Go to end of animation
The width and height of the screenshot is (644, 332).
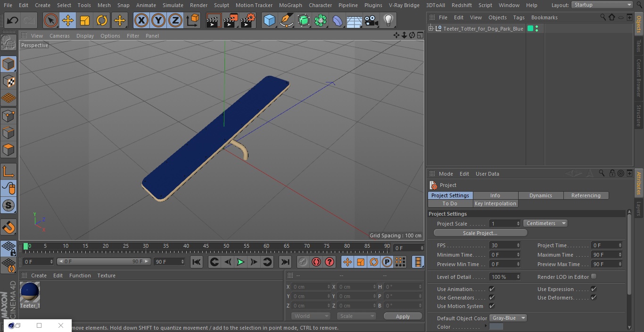click(285, 262)
